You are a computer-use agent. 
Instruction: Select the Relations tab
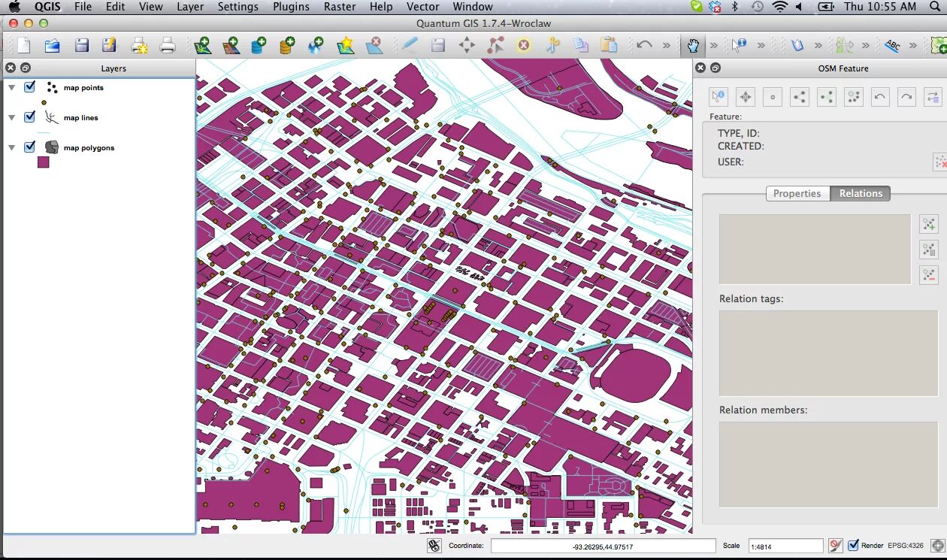[x=861, y=193]
